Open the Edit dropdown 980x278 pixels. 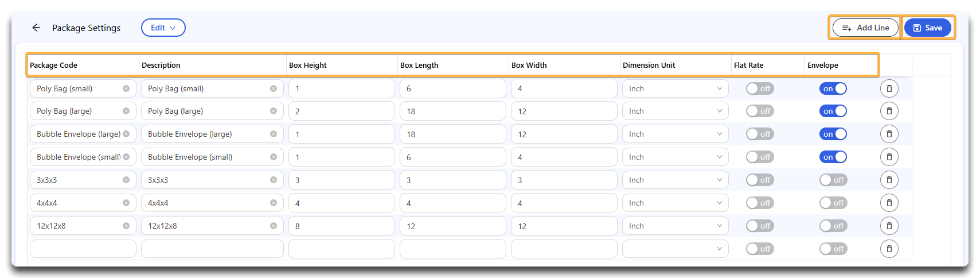(163, 28)
